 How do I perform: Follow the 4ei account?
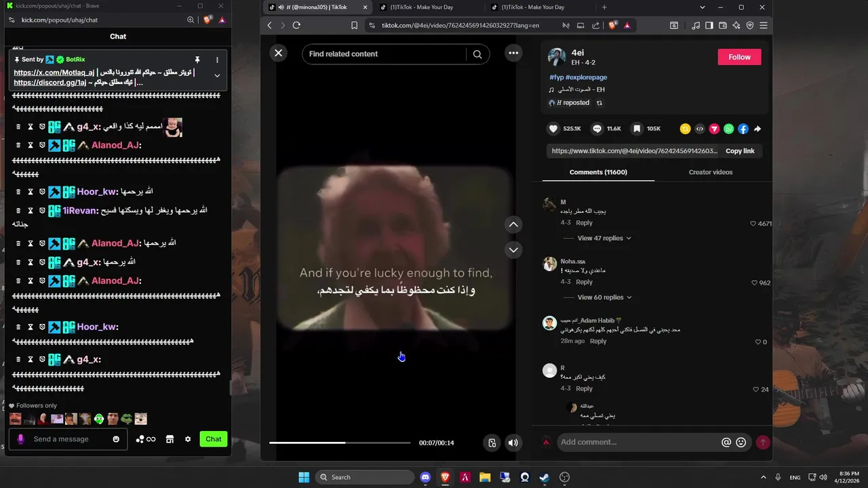[739, 57]
